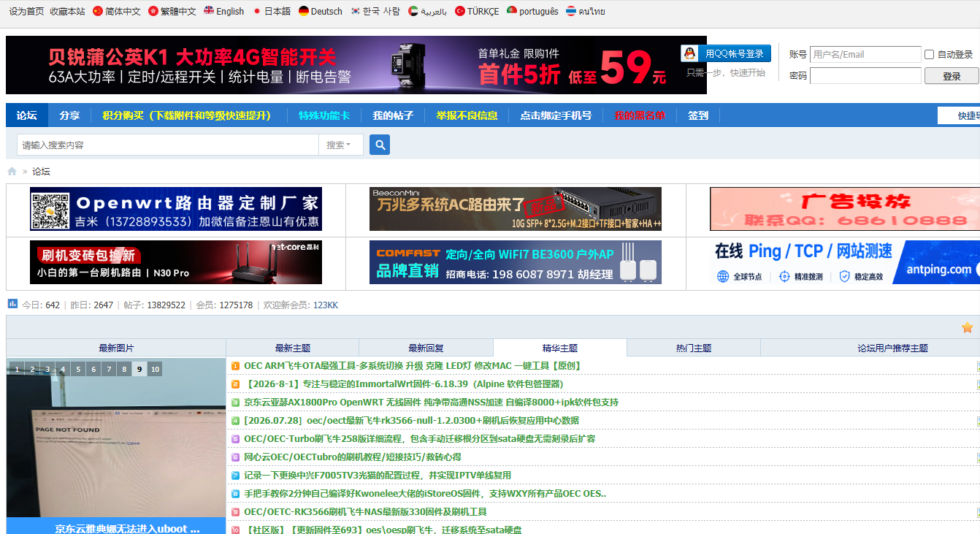Select the Arabic UAE flag icon
This screenshot has height=534, width=980.
(x=413, y=11)
